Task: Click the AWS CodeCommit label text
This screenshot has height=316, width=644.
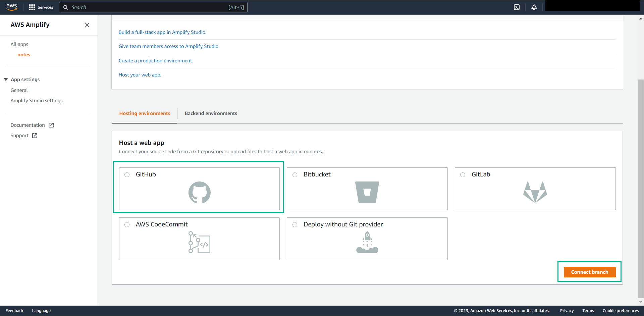Action: (162, 224)
